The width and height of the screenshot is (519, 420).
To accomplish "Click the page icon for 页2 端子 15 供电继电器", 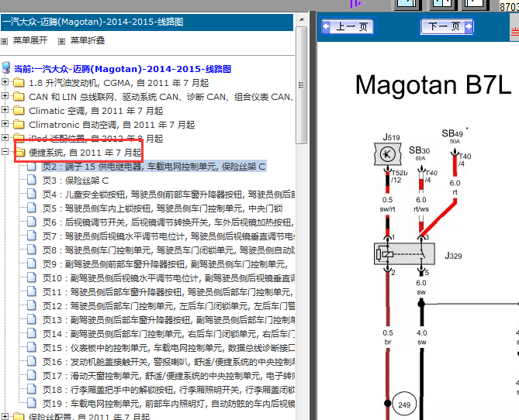I will tap(32, 166).
